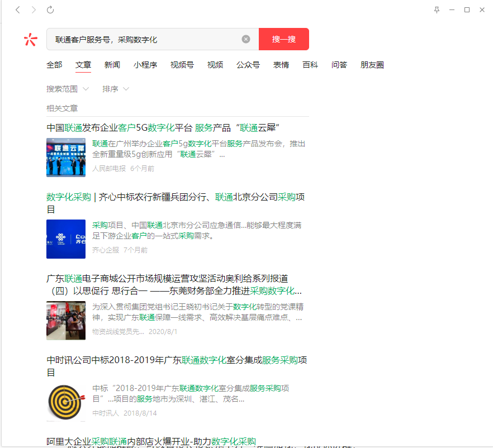The width and height of the screenshot is (493, 448).
Task: Pin the window using the pushpin icon
Action: pos(437,10)
